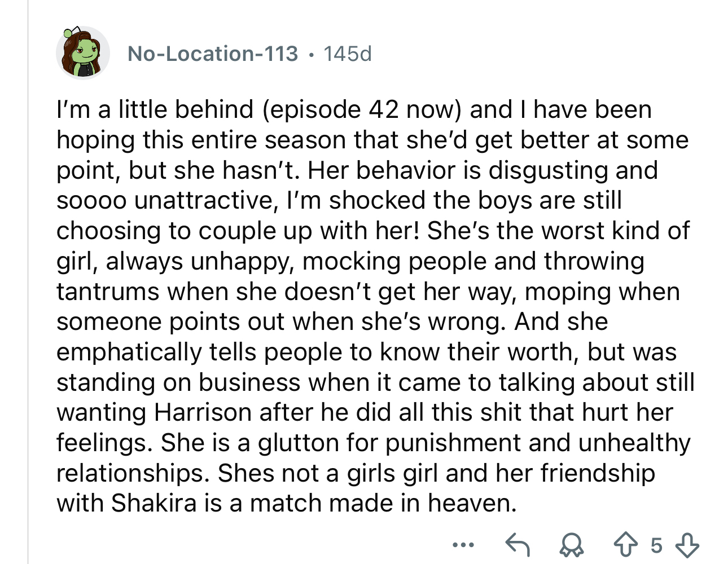Click the phrase "match made in heaven"
The image size is (728, 564).
click(383, 503)
